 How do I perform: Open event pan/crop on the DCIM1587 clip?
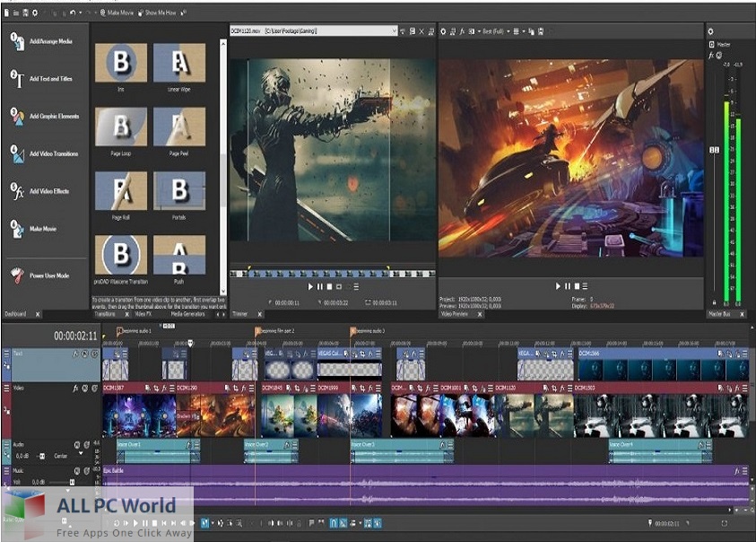(156, 388)
